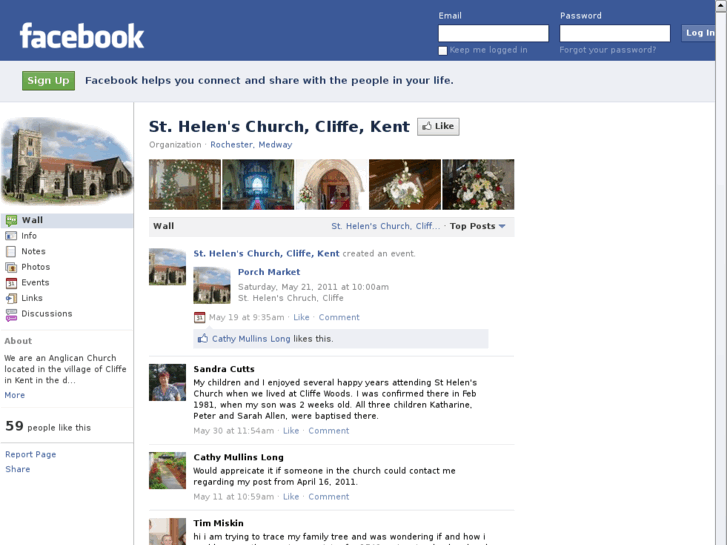
Task: Click the Wall sidebar icon
Action: click(11, 220)
